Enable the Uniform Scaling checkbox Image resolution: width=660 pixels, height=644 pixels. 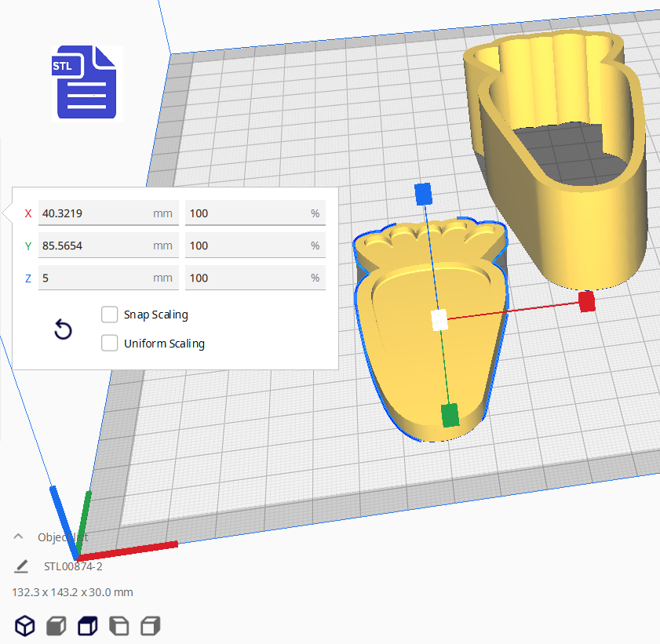110,344
